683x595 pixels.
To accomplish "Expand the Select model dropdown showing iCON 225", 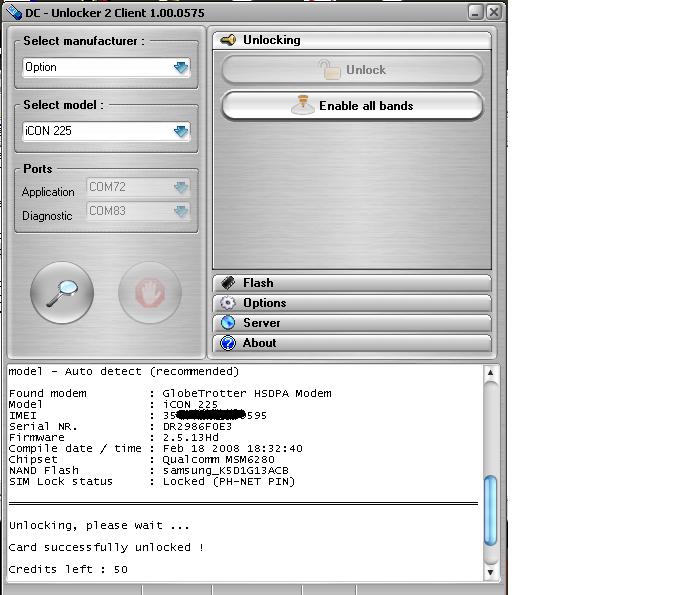I will [180, 131].
